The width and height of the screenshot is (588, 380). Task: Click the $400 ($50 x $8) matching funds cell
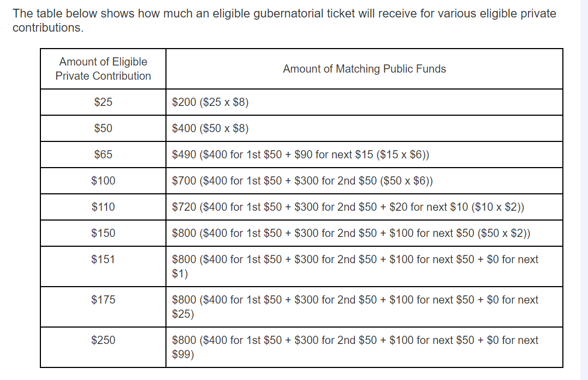coord(364,128)
